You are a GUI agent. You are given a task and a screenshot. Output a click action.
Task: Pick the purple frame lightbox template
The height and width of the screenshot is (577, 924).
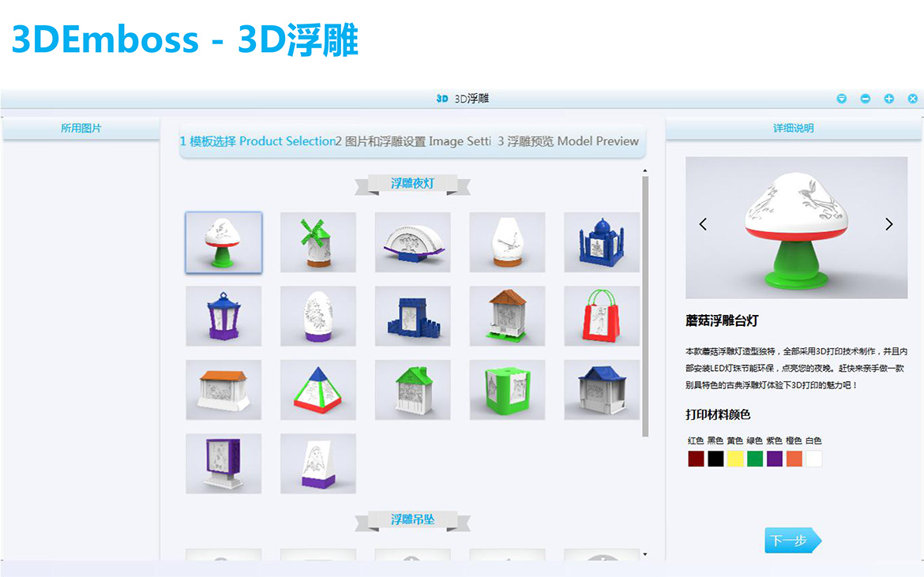223,464
